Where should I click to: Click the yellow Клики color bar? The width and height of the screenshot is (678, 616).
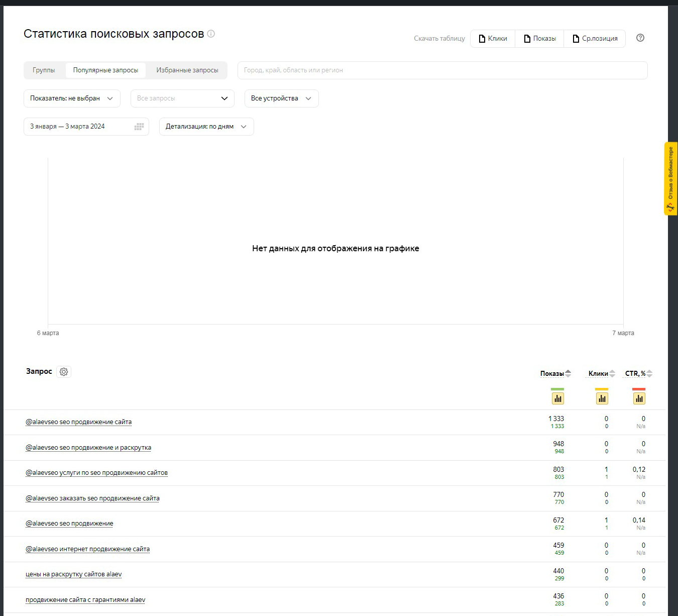(x=602, y=389)
